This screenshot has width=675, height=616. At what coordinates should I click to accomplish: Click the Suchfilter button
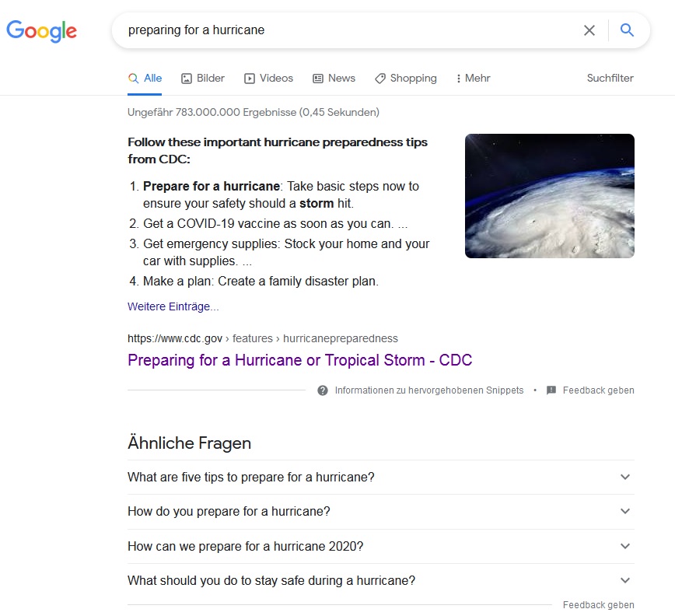(610, 78)
